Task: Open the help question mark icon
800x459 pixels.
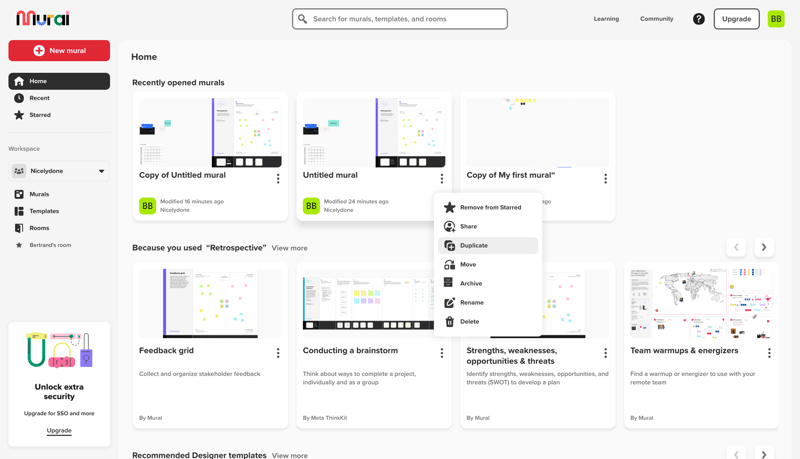Action: pyautogui.click(x=699, y=19)
